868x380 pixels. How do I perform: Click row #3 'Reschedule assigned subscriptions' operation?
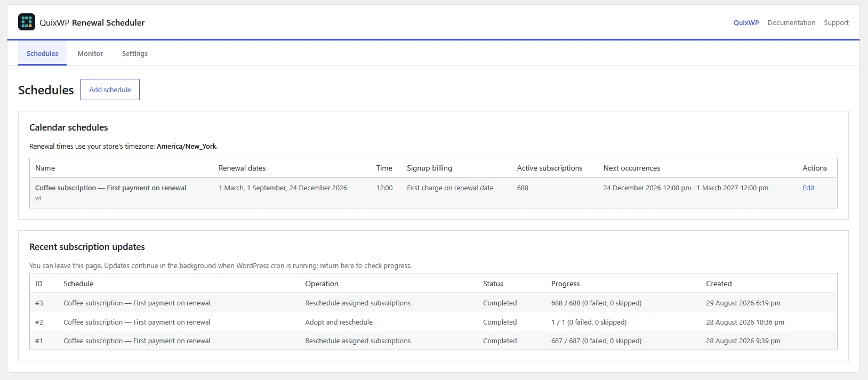tap(358, 303)
